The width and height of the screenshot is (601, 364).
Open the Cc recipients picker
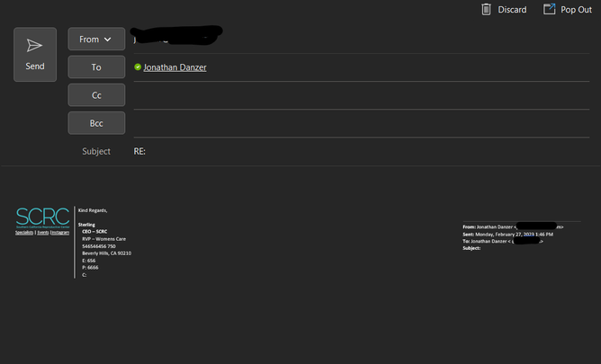(x=96, y=95)
